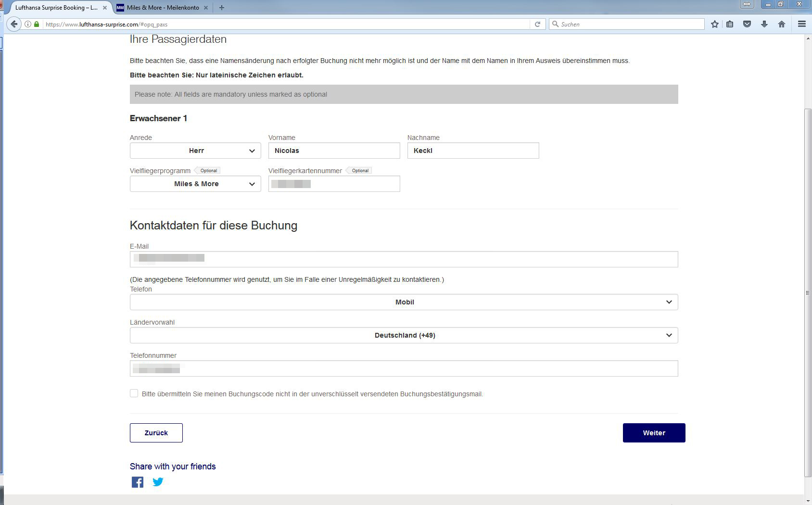This screenshot has width=812, height=505.
Task: Open a new browser tab
Action: (x=222, y=8)
